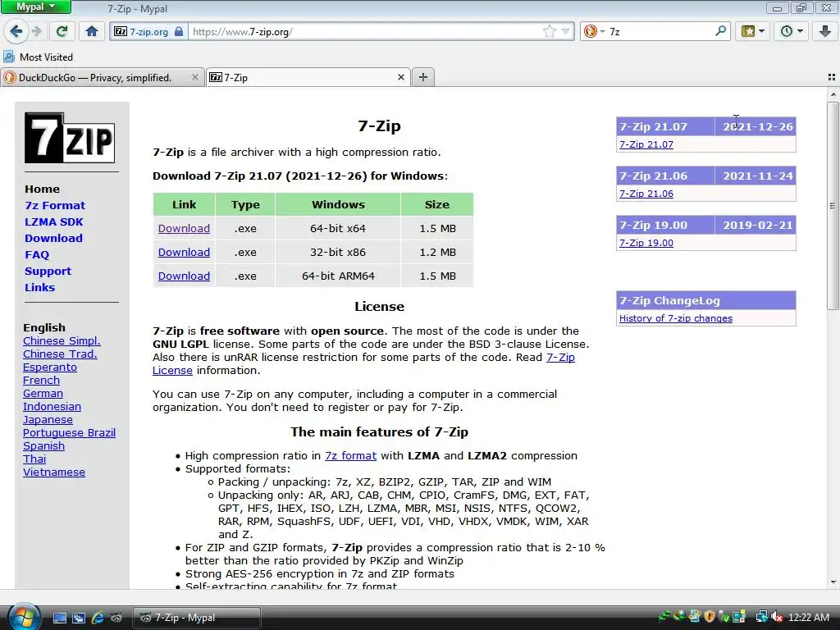This screenshot has width=840, height=630.
Task: Click the vertical scrollbar thumb
Action: (x=833, y=206)
